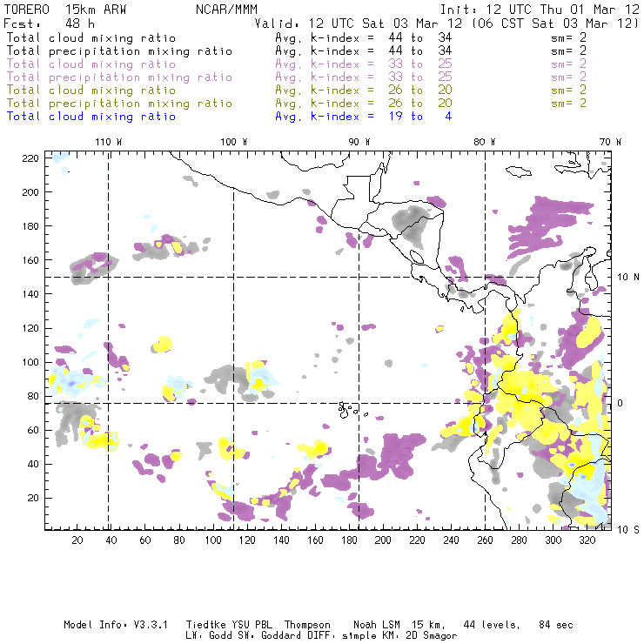Click the "YSU PBL" footer text
644x644 pixels.
pos(252,625)
